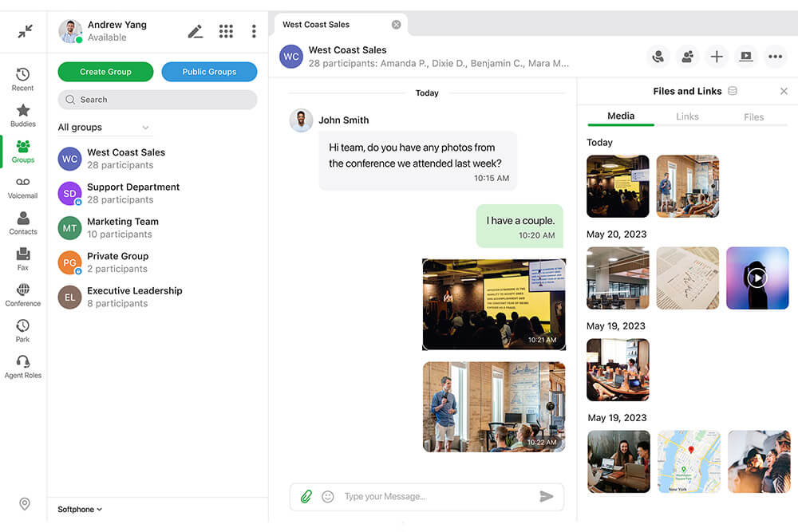Open the Executive Leadership group
The image size is (798, 532).
158,297
